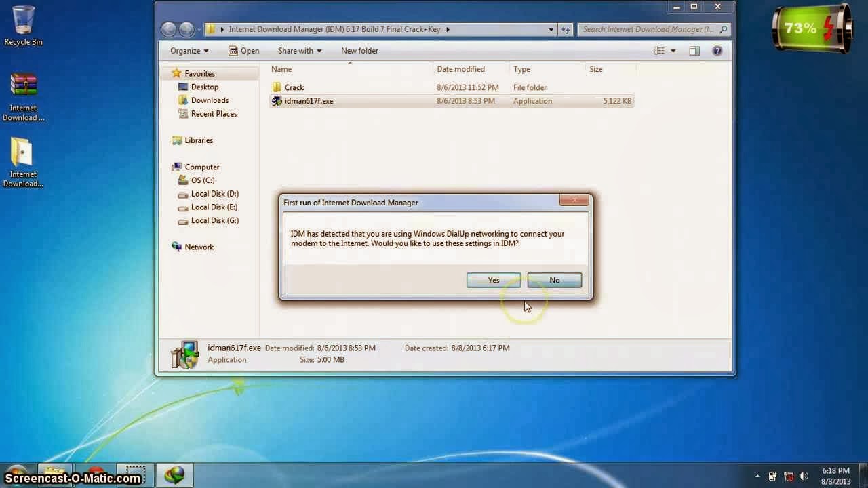Expand the view options dropdown arrow
868x488 pixels.
[x=673, y=51]
